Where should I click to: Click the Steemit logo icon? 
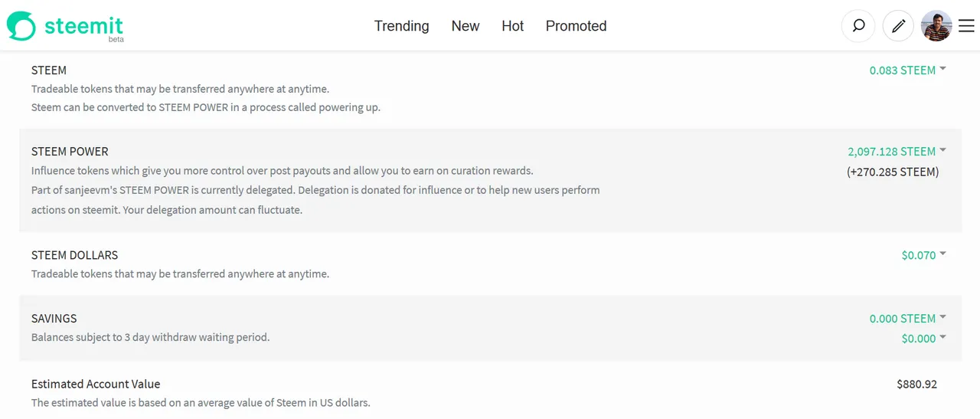[x=21, y=25]
